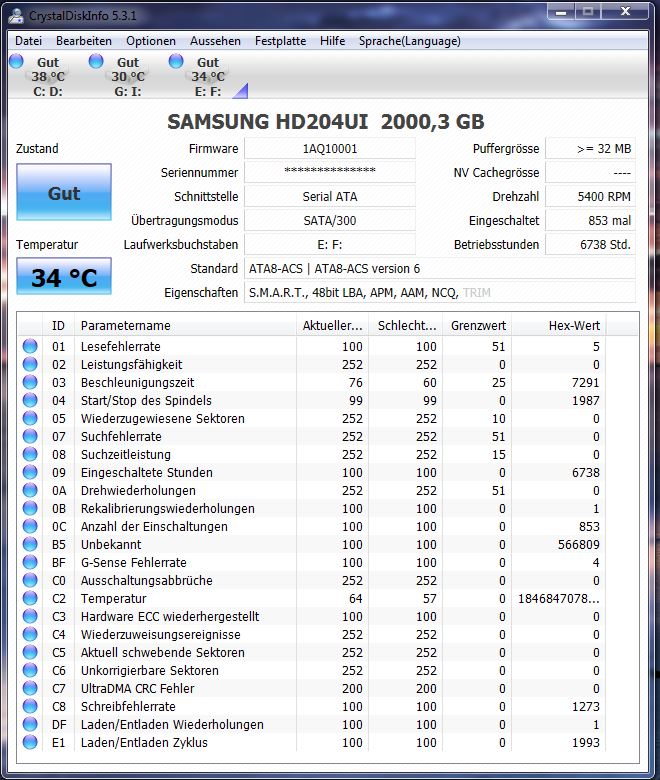Image resolution: width=660 pixels, height=780 pixels.
Task: Click the Puffergrösse value >= 32 MB
Action: [x=590, y=148]
